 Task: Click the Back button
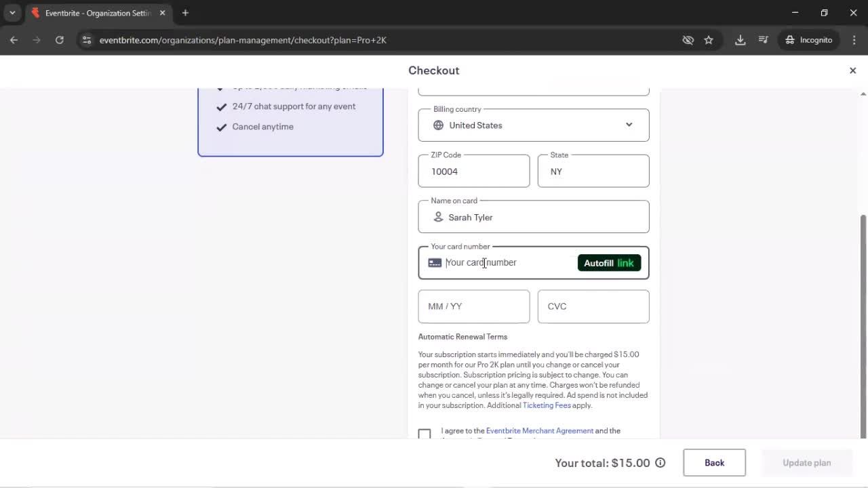[x=714, y=462]
